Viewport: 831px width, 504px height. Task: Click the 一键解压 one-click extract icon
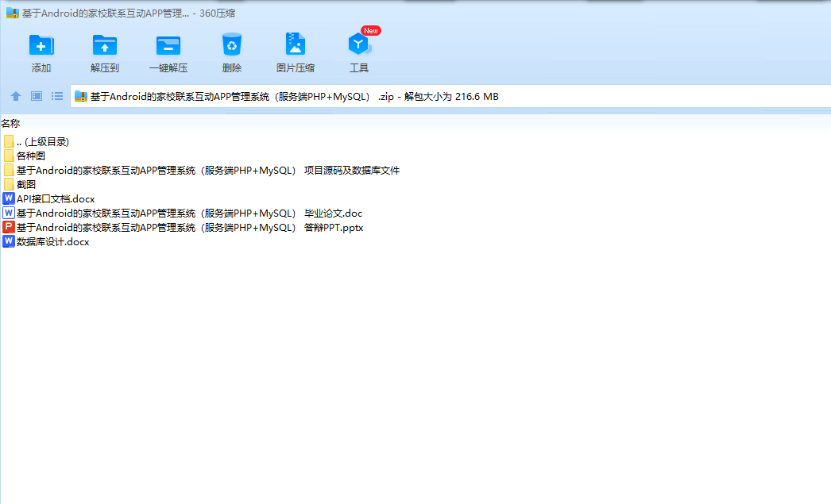click(168, 45)
